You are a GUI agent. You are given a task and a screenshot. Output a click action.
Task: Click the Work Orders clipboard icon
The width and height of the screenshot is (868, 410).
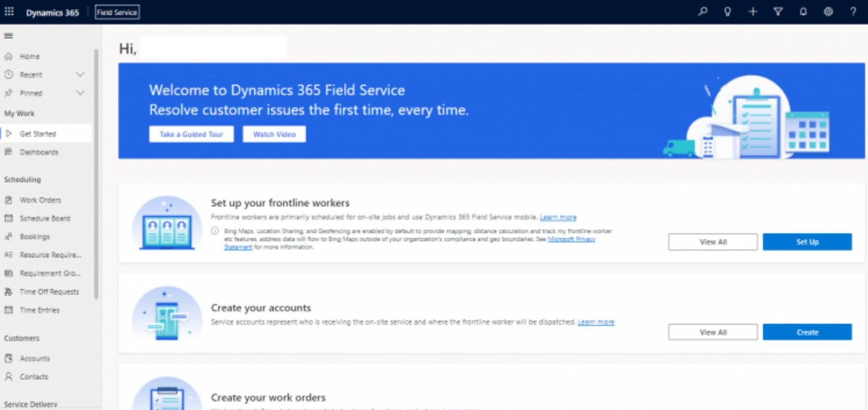[8, 200]
